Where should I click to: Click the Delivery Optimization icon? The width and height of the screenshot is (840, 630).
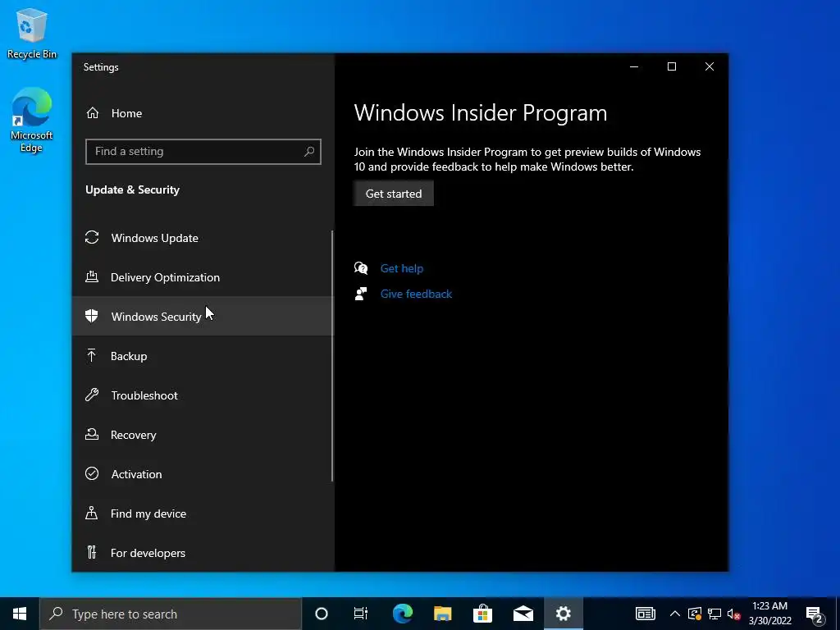click(x=92, y=277)
